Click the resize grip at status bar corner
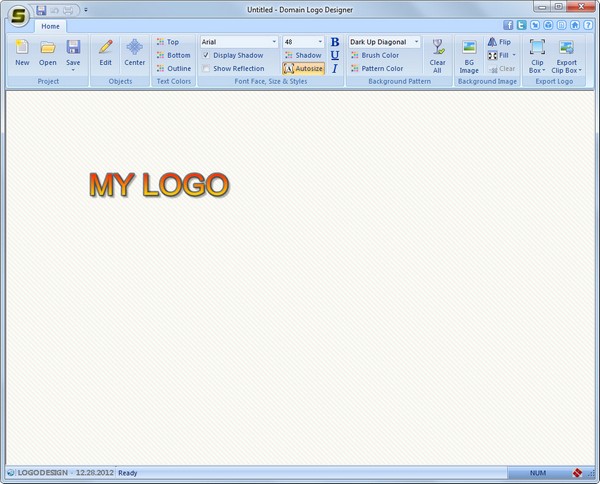 [x=591, y=473]
